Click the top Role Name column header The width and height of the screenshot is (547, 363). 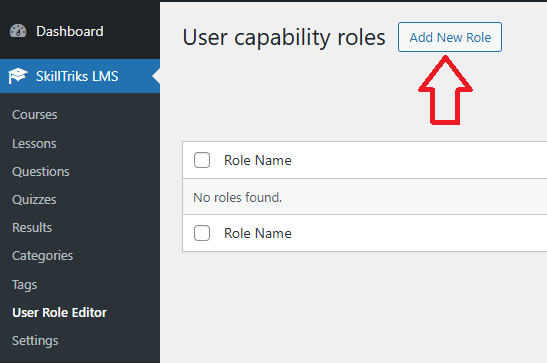point(258,160)
